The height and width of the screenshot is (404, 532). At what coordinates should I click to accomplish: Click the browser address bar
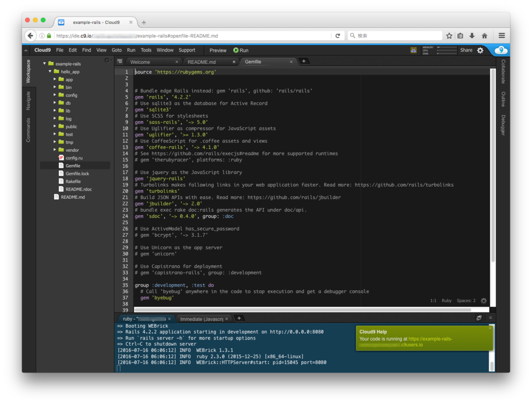click(193, 36)
